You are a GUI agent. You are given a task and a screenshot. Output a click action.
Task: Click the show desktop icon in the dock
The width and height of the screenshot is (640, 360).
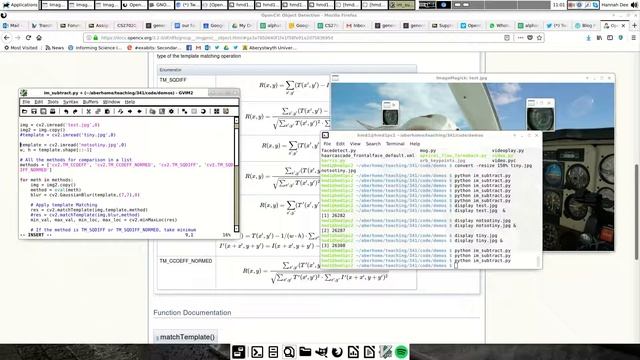click(x=239, y=352)
